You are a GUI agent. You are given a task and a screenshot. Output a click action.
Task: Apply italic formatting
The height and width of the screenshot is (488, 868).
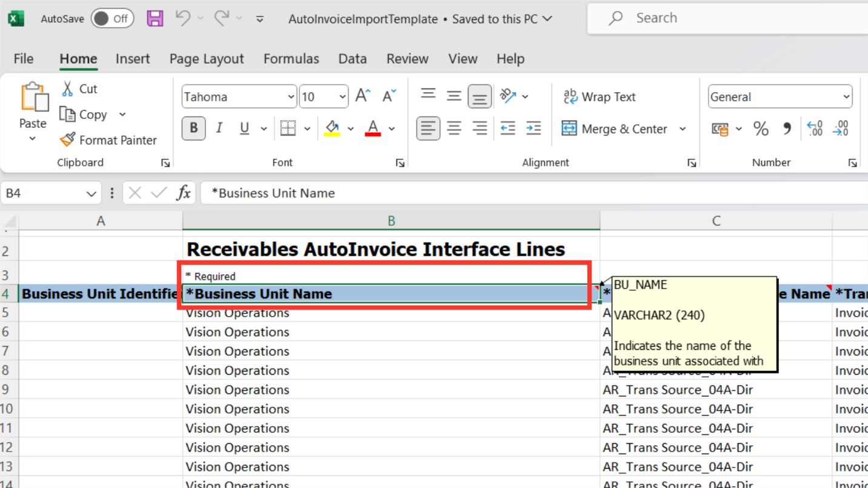click(x=219, y=129)
